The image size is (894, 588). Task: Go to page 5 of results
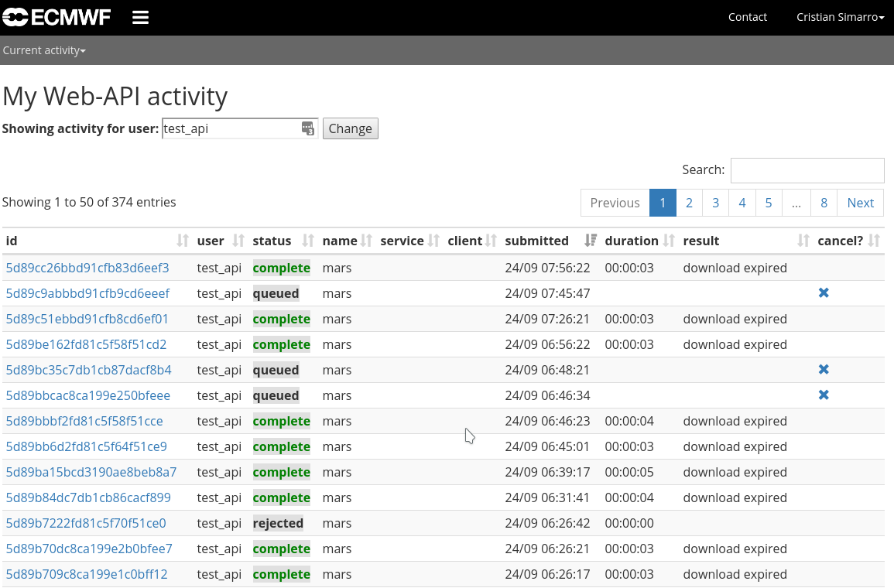(769, 203)
